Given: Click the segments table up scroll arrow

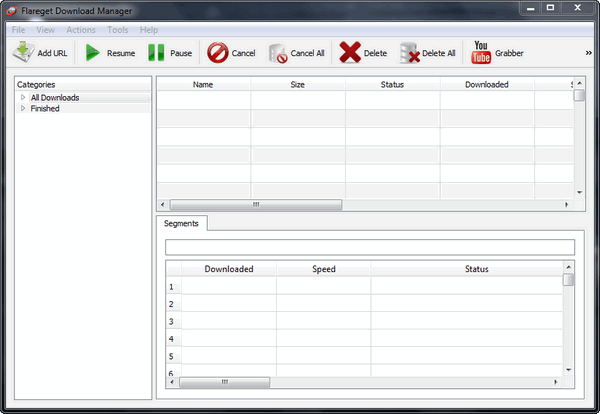Looking at the screenshot, I should point(569,267).
